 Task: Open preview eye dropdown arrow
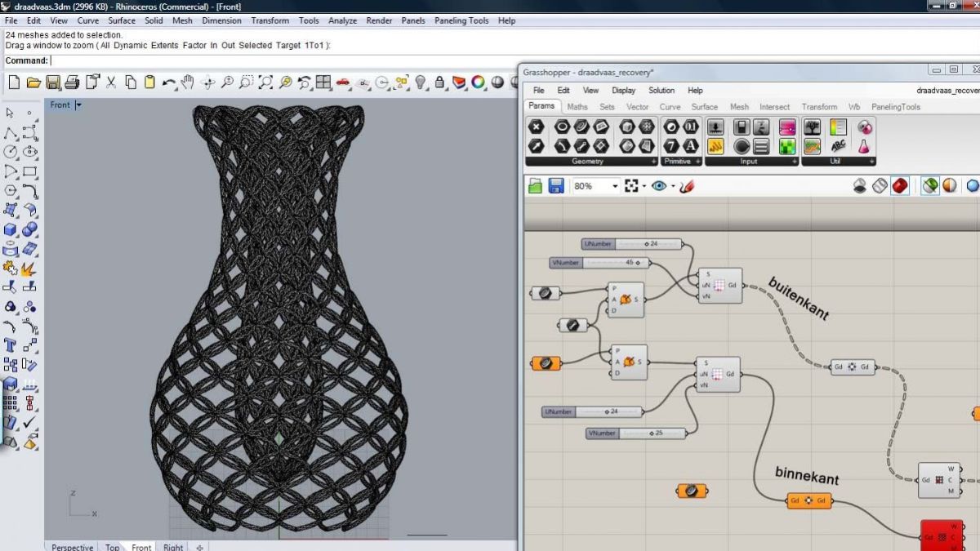(x=673, y=187)
